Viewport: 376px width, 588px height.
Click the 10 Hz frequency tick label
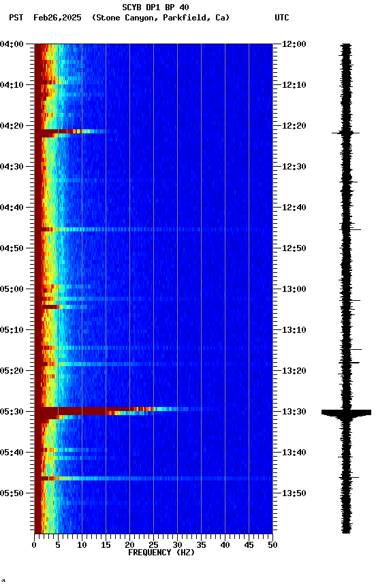(x=82, y=546)
